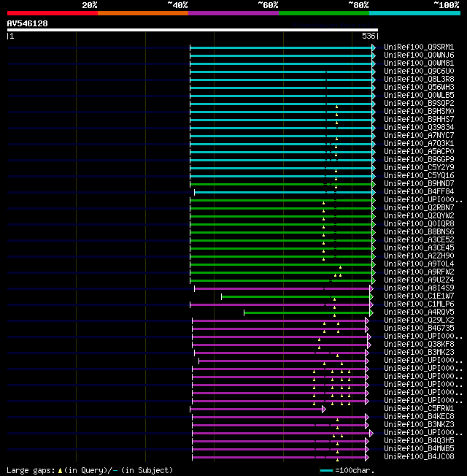Pick the UniRef100_Q29LX2 hit label
Screen dimensions: 467x476
coord(419,320)
